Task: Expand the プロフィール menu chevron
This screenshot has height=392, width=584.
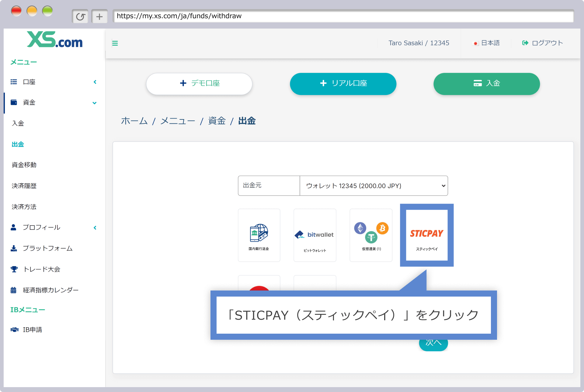Action: 95,228
